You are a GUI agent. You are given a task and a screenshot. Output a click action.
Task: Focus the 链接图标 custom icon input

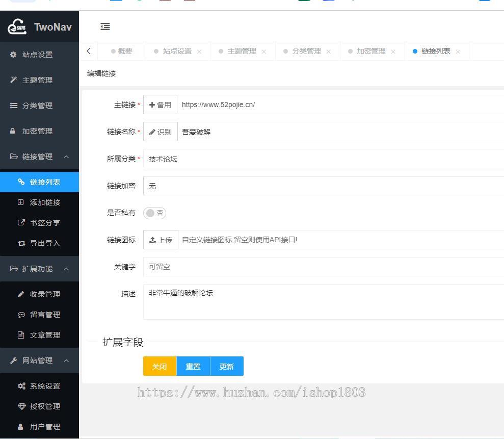pyautogui.click(x=341, y=240)
